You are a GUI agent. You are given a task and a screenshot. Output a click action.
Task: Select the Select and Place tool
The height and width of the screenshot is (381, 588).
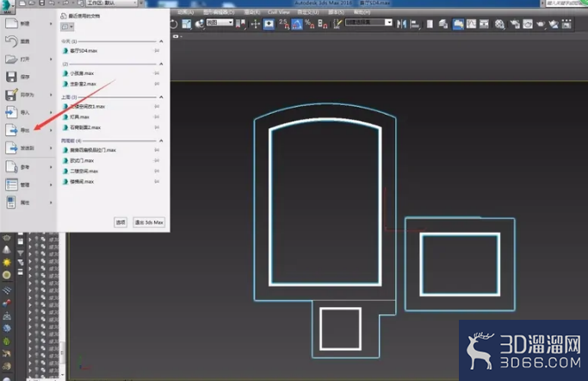coord(199,24)
